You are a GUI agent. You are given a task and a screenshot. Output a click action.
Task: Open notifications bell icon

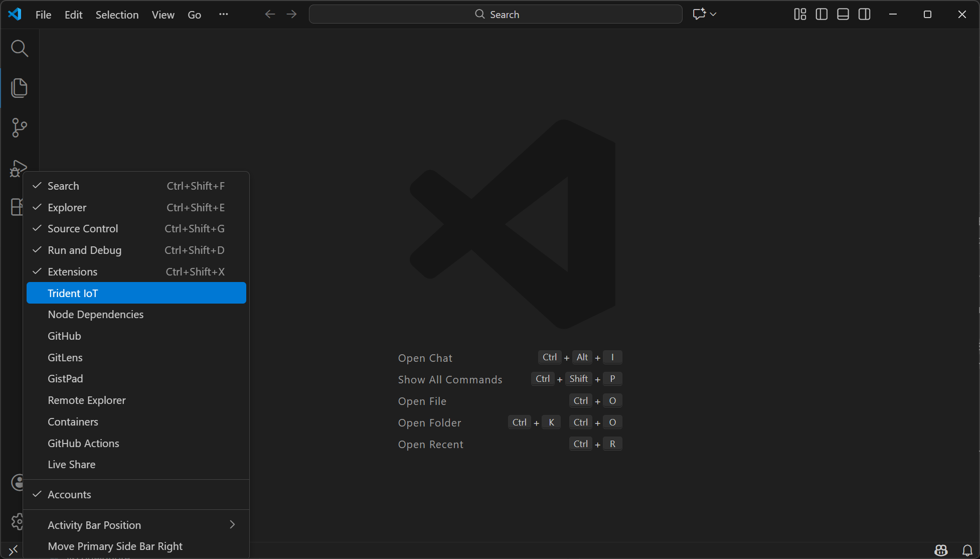967,550
